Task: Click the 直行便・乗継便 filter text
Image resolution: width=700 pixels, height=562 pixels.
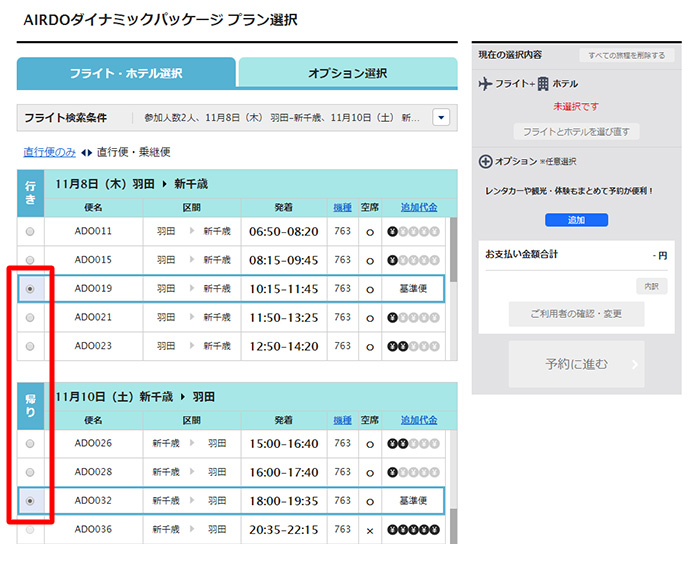Action: point(133,152)
